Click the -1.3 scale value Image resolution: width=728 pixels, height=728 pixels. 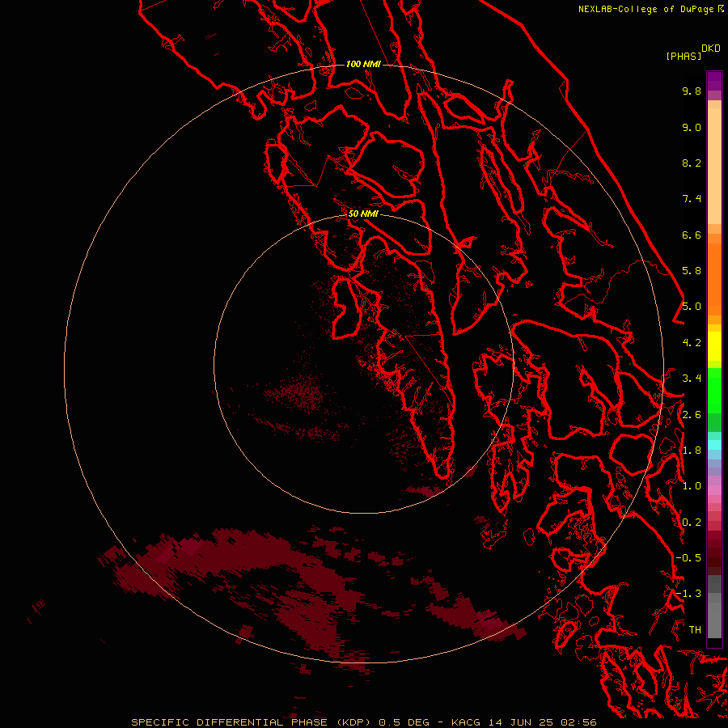pos(688,594)
